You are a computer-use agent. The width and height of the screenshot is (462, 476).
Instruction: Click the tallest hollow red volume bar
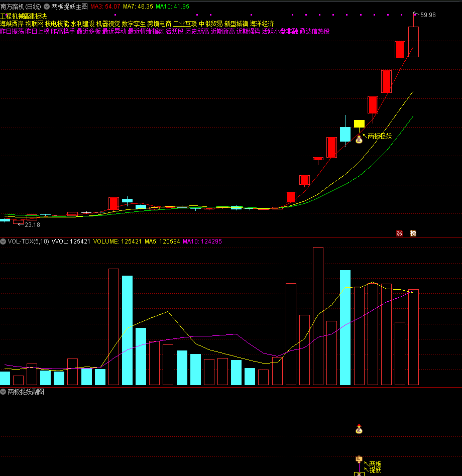tap(318, 315)
